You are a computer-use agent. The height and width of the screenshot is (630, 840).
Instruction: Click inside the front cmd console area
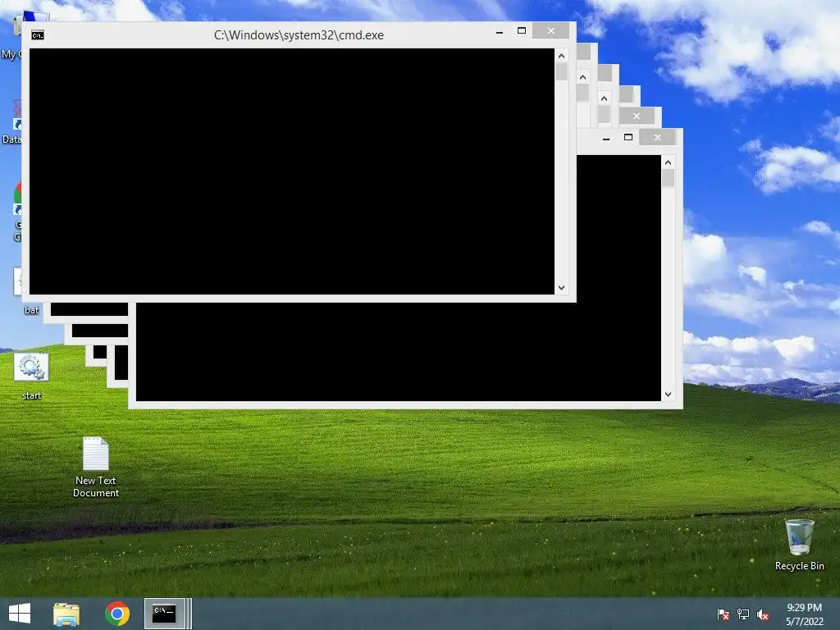[291, 171]
